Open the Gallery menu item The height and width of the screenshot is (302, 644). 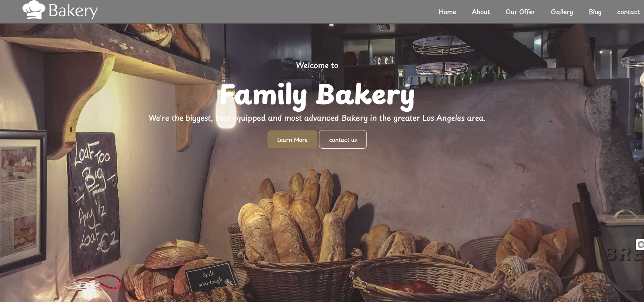click(x=562, y=12)
